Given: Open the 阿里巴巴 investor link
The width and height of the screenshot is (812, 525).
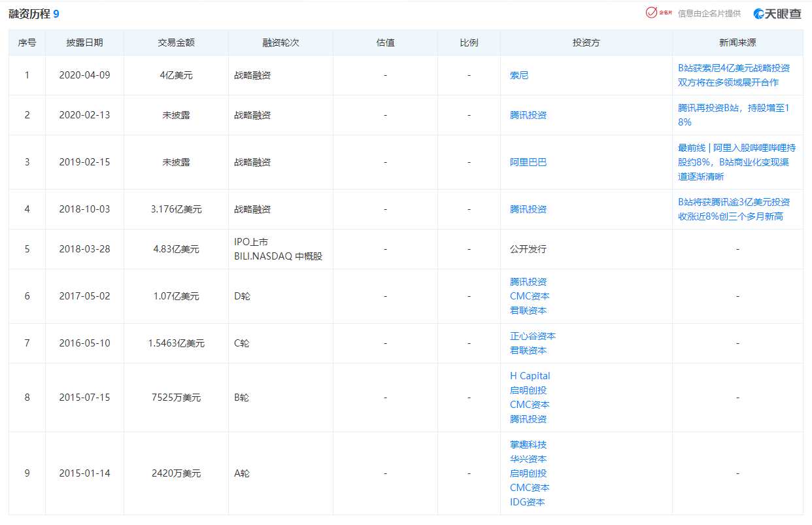Looking at the screenshot, I should tap(528, 162).
